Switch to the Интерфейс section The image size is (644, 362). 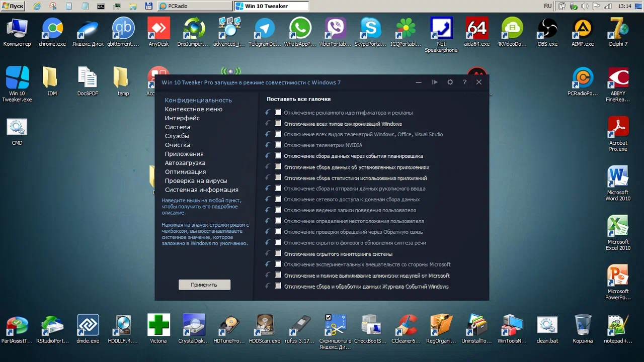(182, 118)
